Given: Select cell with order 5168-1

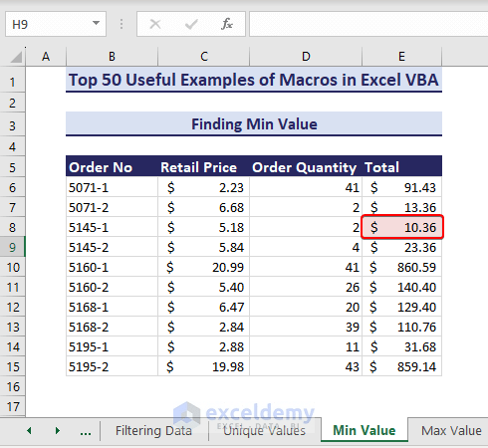Looking at the screenshot, I should point(112,307).
